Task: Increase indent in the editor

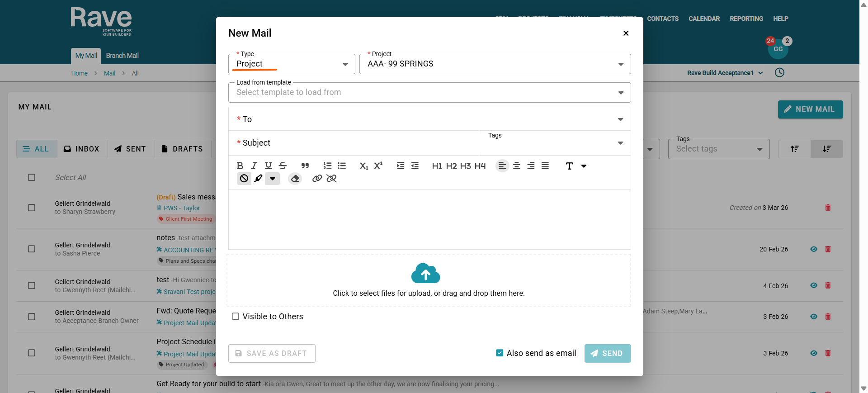Action: tap(401, 166)
